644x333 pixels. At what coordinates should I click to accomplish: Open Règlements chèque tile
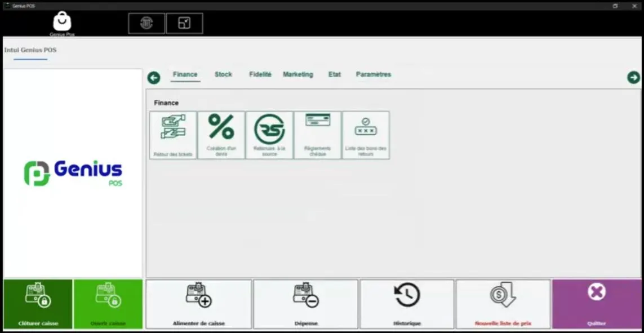[317, 135]
